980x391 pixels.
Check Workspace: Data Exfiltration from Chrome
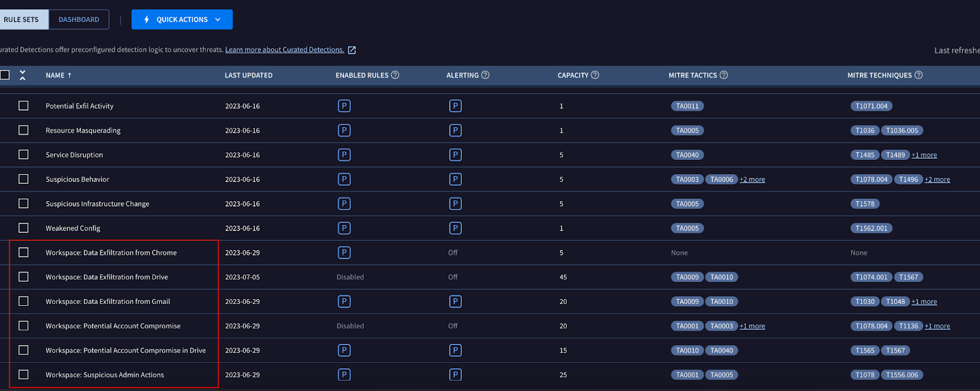click(x=23, y=252)
